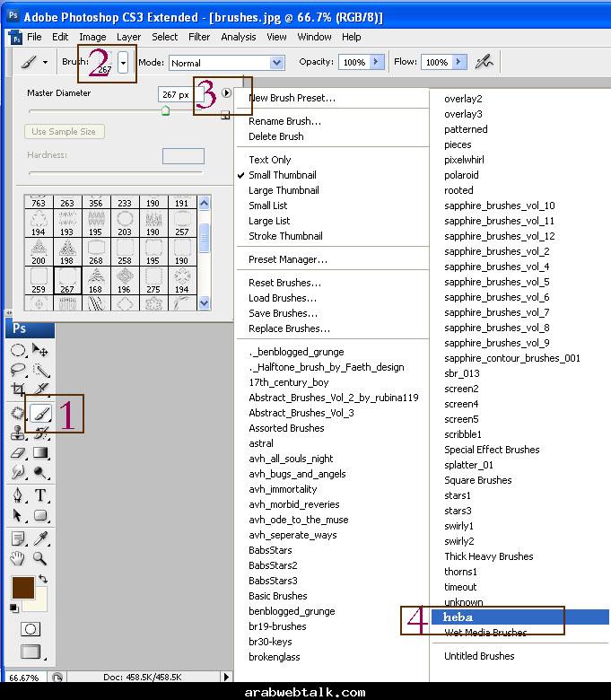Select the Eyedropper tool
Screen dimensions: 611x700
(x=40, y=538)
